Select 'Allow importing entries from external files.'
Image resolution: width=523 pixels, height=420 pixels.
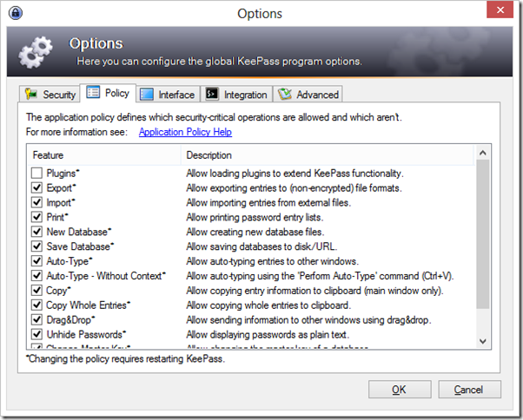268,203
